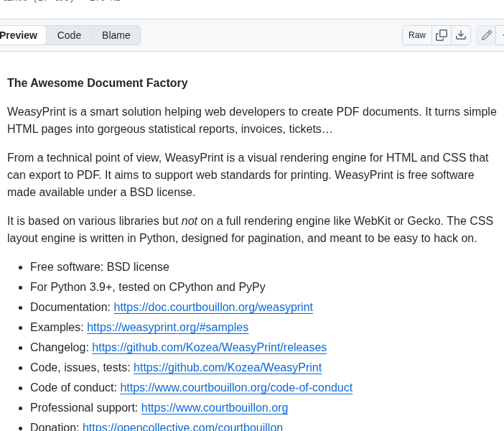This screenshot has width=504, height=431.
Task: Open the doc.courtbouillon.org/weasyprint documentation link
Action: (213, 307)
